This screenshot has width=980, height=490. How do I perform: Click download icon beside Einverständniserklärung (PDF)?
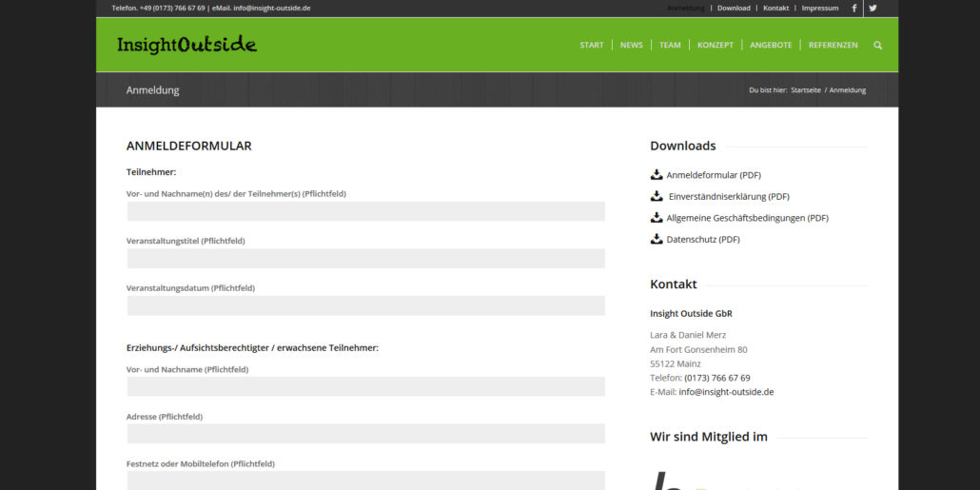coord(657,196)
